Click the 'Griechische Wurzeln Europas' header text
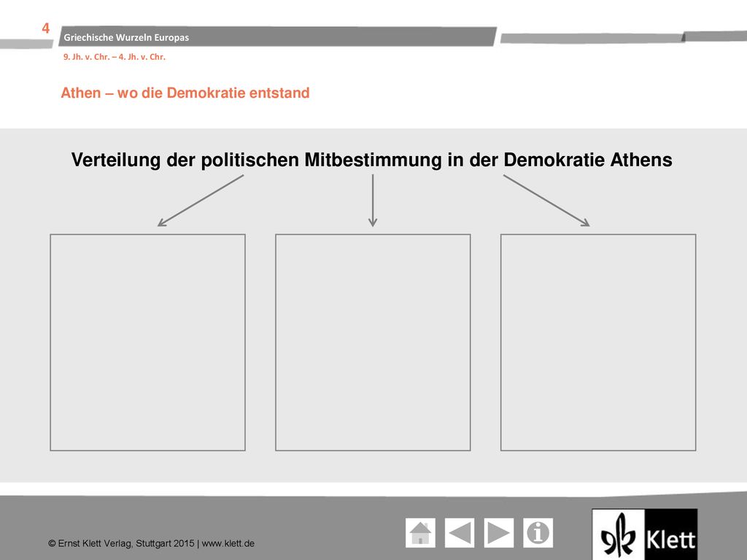Screen dimensions: 747x560 (x=126, y=37)
